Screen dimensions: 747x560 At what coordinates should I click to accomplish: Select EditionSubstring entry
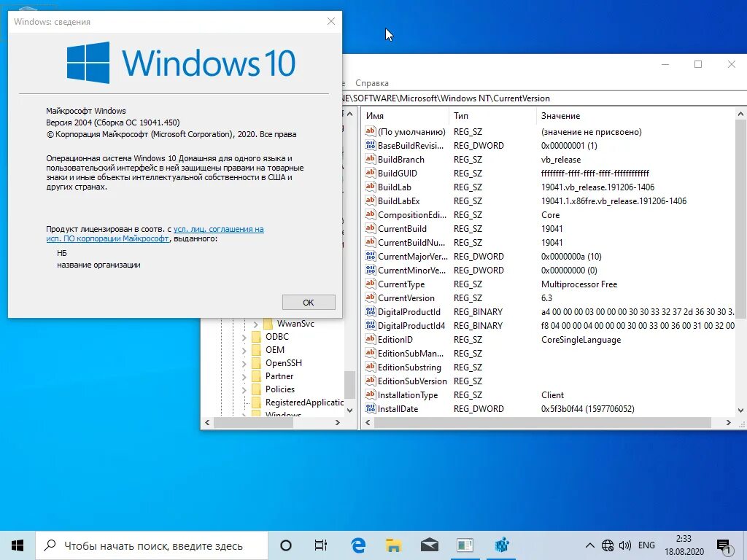(409, 367)
